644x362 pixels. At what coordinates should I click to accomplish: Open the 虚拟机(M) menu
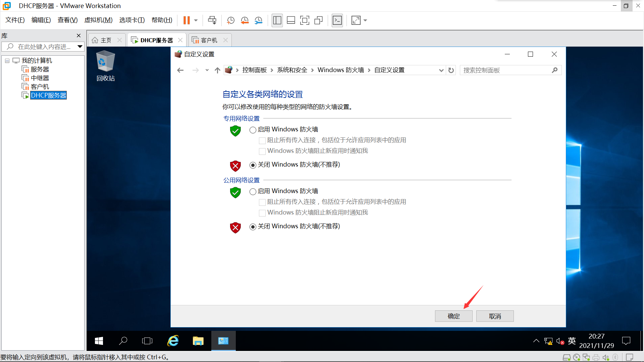point(98,20)
